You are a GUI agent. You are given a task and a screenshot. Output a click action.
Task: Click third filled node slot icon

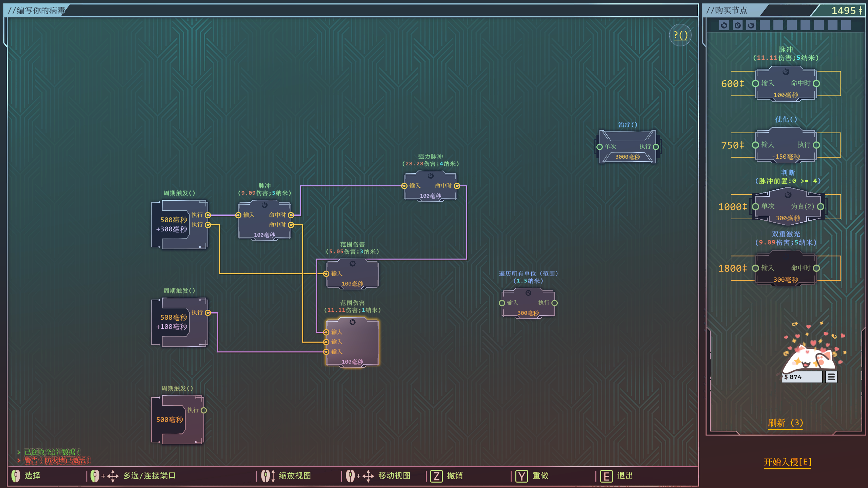(751, 25)
